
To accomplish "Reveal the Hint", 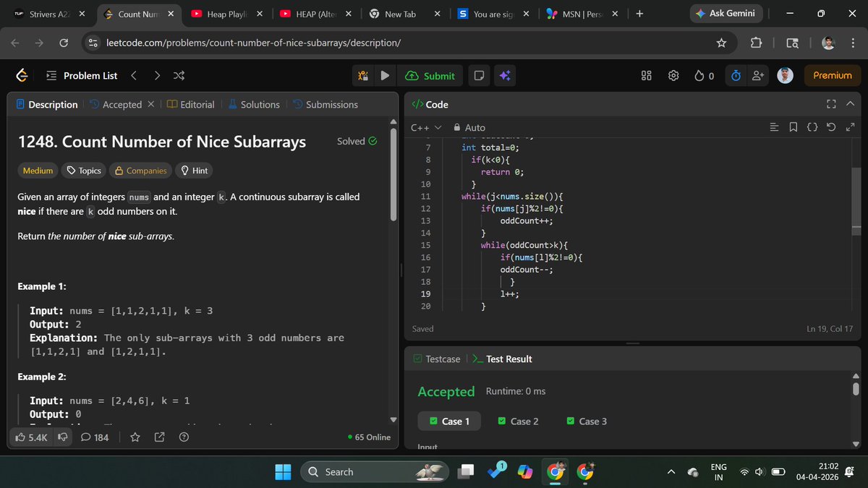I will pyautogui.click(x=195, y=171).
